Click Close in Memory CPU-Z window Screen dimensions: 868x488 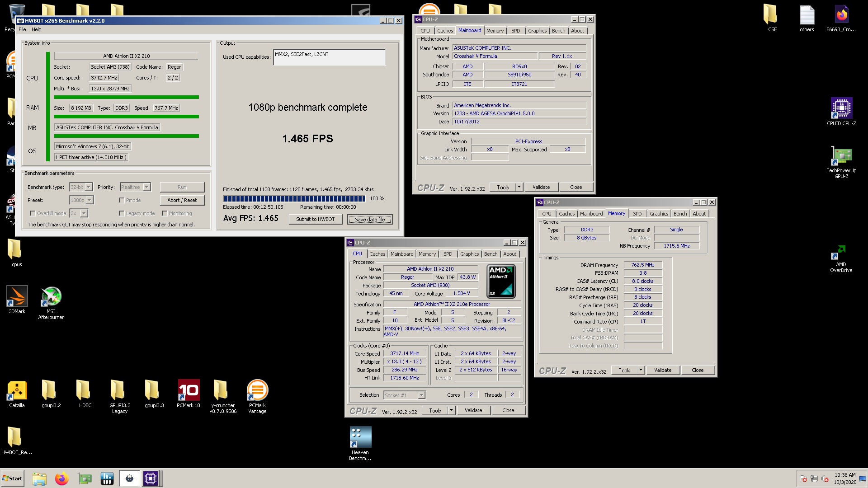698,370
